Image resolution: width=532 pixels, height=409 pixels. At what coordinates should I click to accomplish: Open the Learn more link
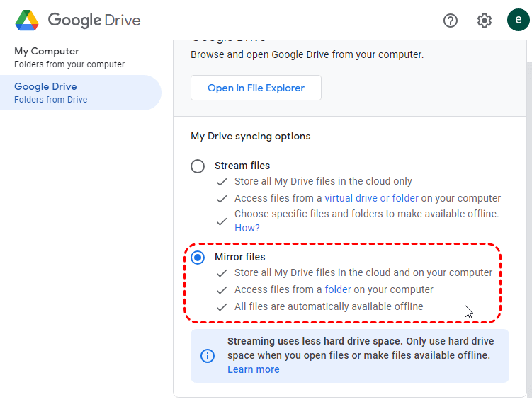(253, 369)
